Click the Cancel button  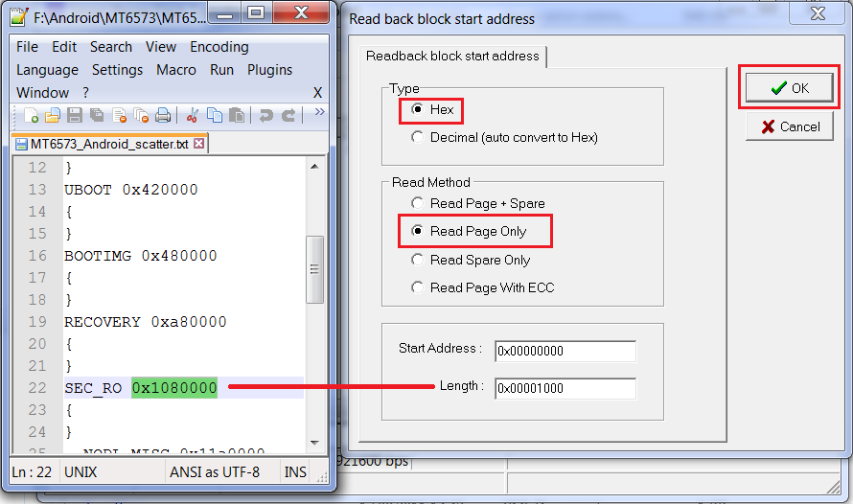790,126
